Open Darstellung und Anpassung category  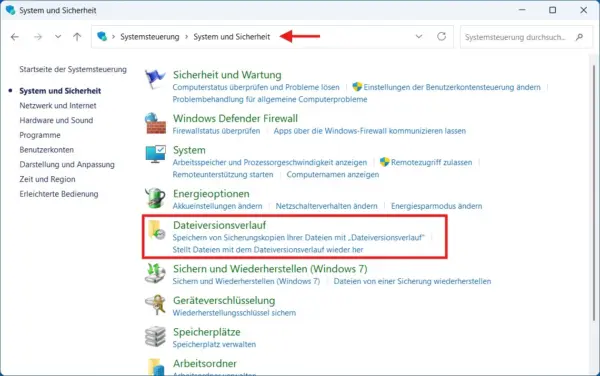67,164
